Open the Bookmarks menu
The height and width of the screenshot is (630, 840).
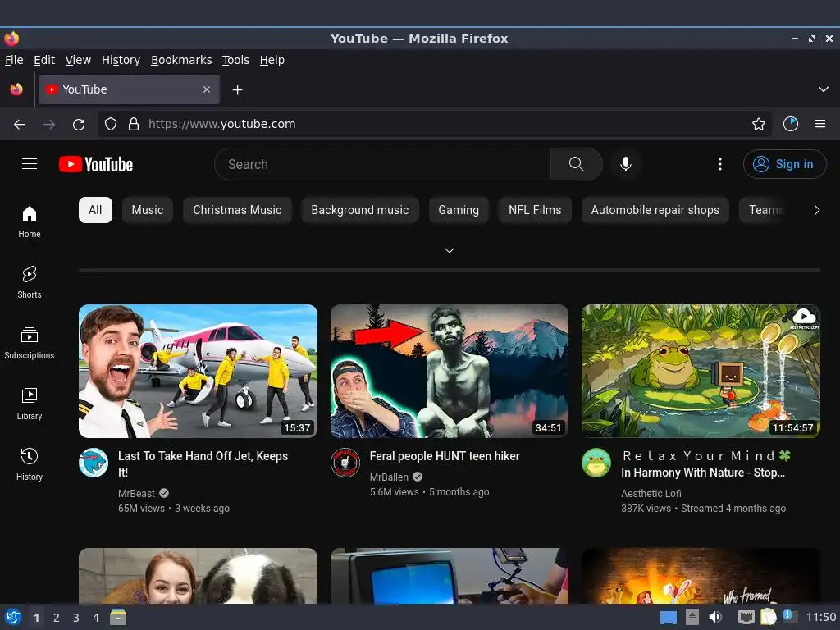pos(181,60)
